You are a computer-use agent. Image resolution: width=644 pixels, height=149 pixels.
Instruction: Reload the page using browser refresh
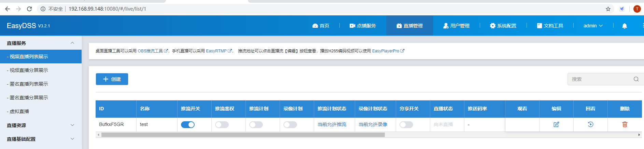pyautogui.click(x=29, y=9)
